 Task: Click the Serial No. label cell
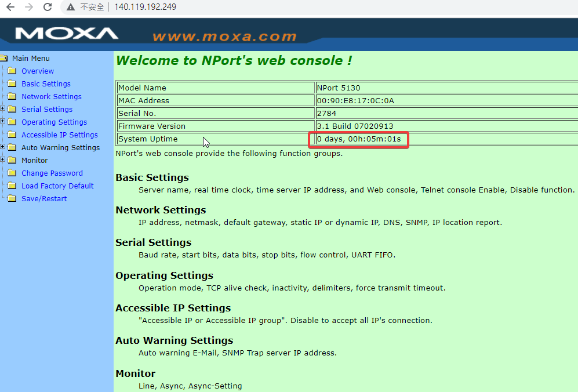pyautogui.click(x=216, y=113)
